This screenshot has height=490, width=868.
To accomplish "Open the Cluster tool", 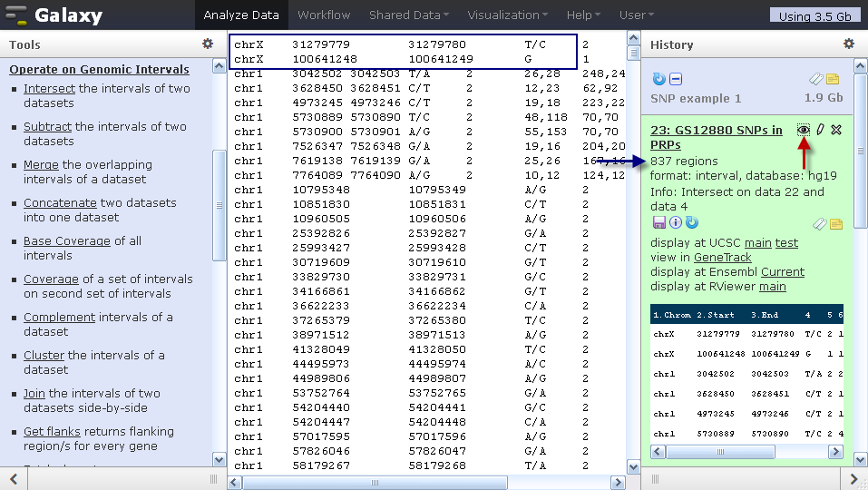I will 44,356.
